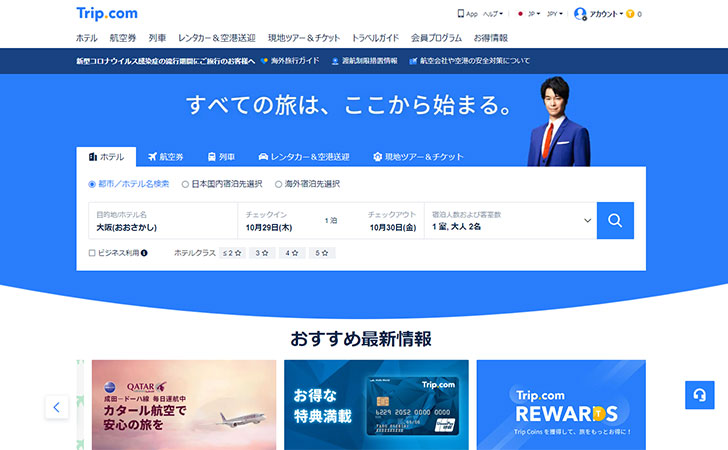Screen dimensions: 728x450
Task: Open 航空券 in the top navigation
Action: coord(123,38)
